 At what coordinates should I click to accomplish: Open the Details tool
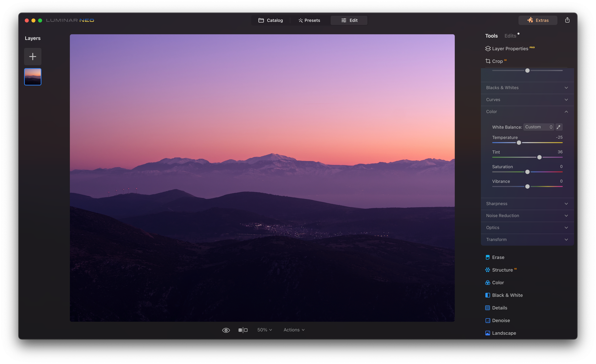tap(496, 308)
